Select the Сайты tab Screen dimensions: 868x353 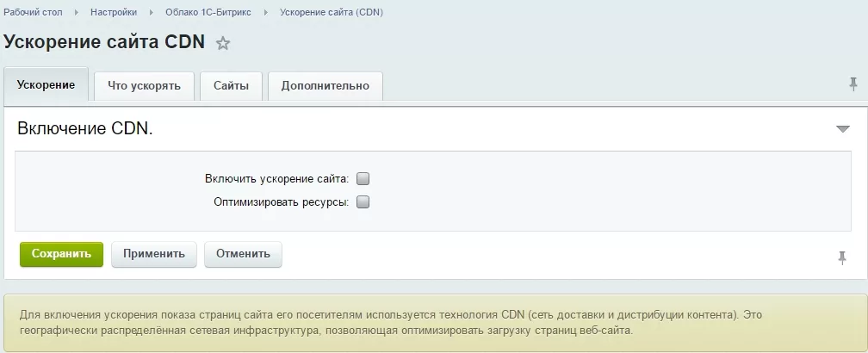(231, 86)
